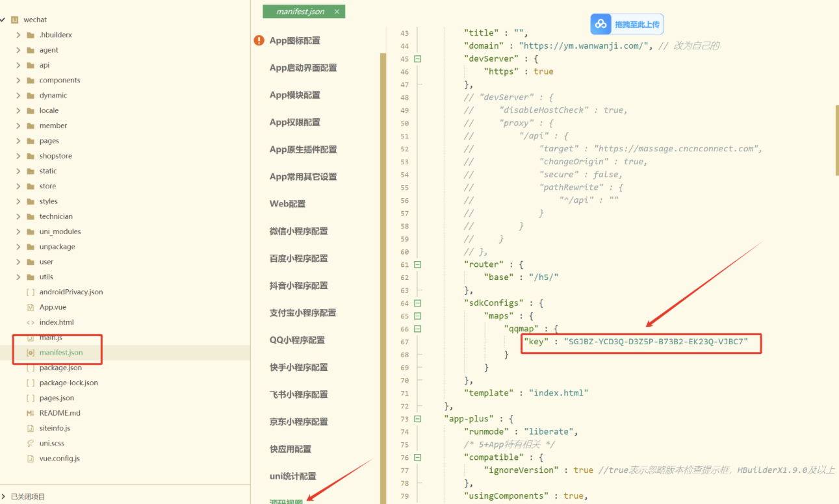
Task: Click the uni.scss file icon
Action: point(31,443)
